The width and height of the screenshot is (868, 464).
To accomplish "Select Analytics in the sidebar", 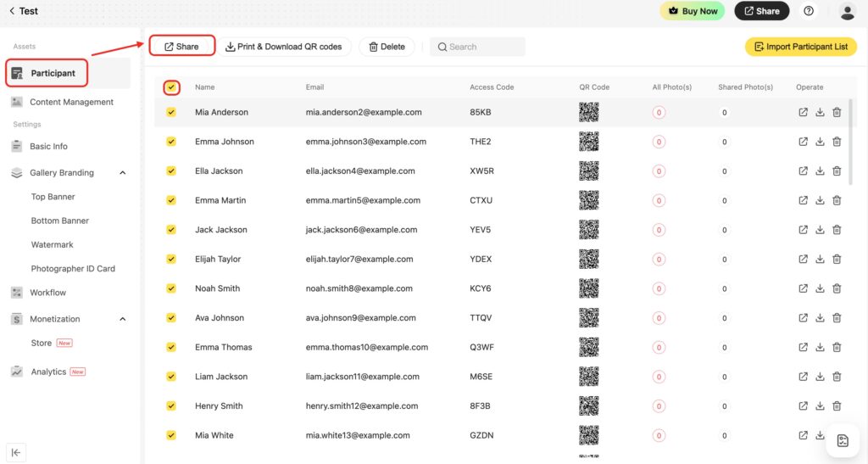I will [48, 372].
